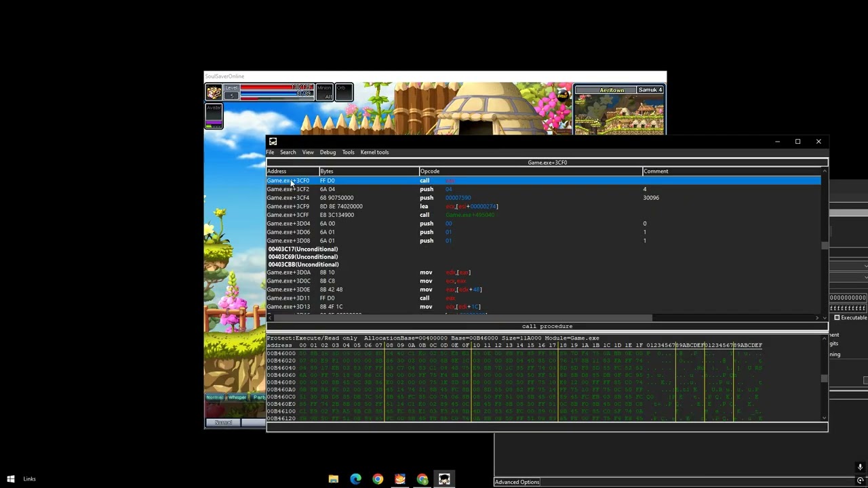Click the 00403CBB(Unconditional) jump reference

(303, 264)
